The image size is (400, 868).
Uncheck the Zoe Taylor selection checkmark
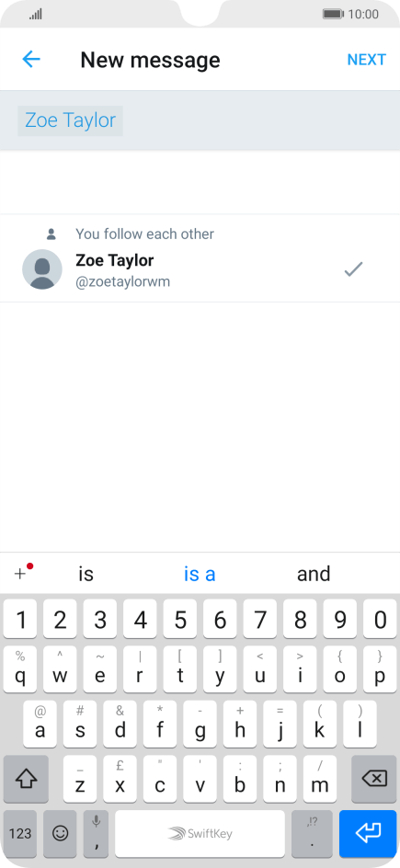point(353,269)
